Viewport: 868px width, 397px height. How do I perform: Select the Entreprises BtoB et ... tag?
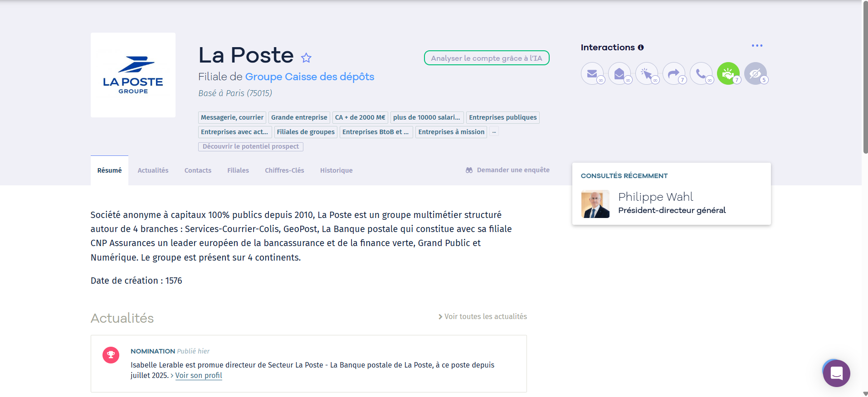(376, 132)
